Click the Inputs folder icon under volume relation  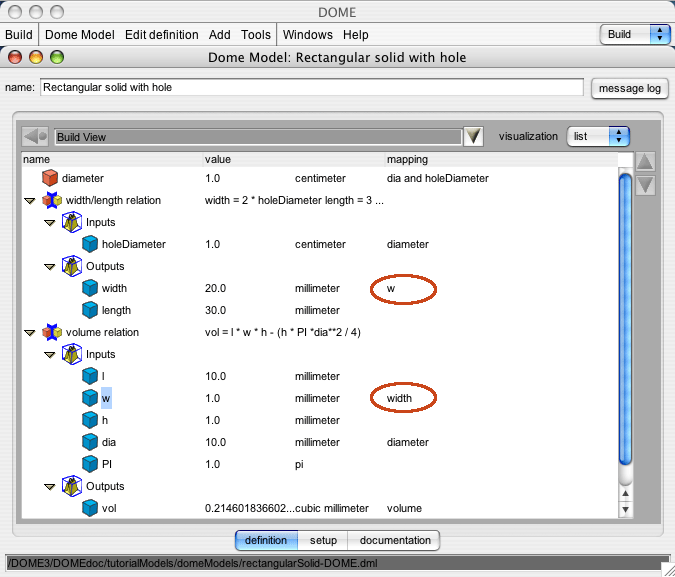point(72,354)
